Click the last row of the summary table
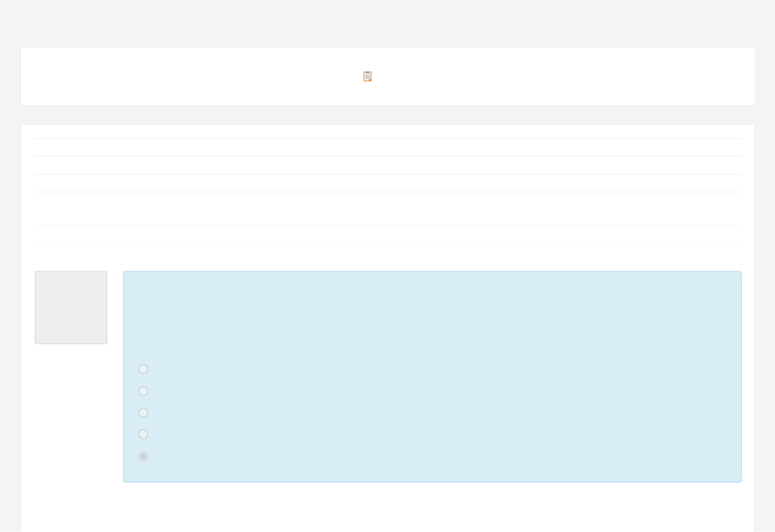 (x=388, y=234)
